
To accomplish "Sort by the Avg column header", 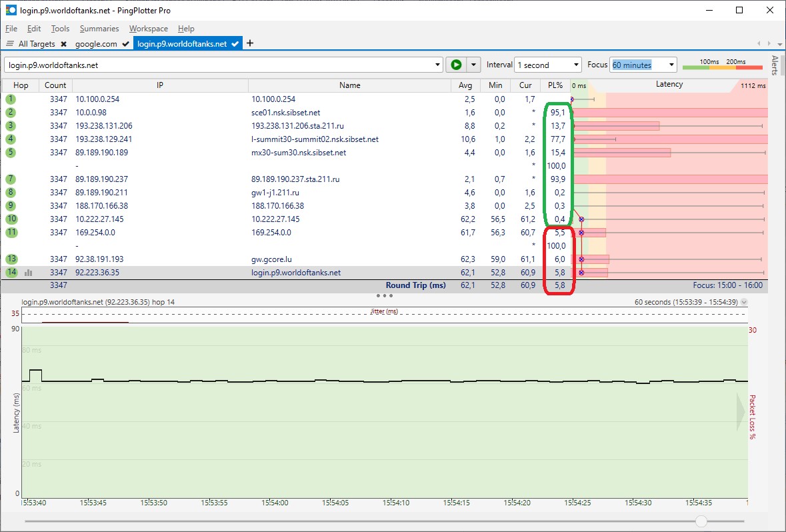I will tap(465, 85).
